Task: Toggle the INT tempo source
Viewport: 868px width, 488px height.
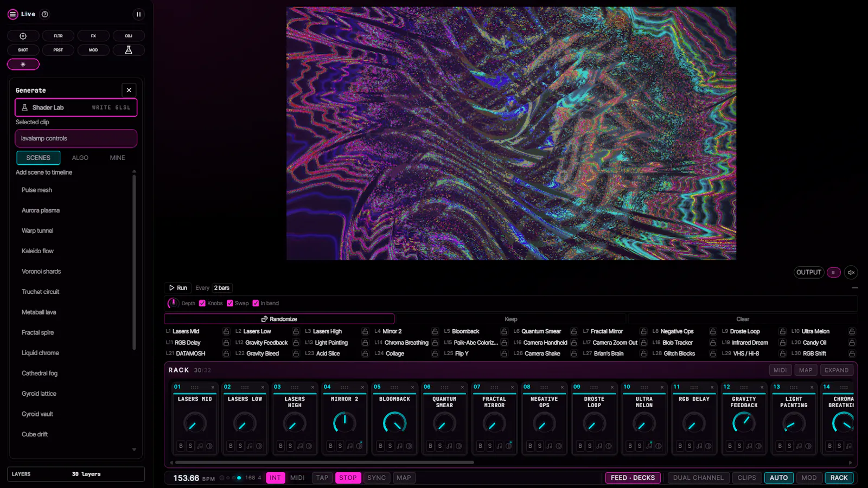Action: point(276,478)
